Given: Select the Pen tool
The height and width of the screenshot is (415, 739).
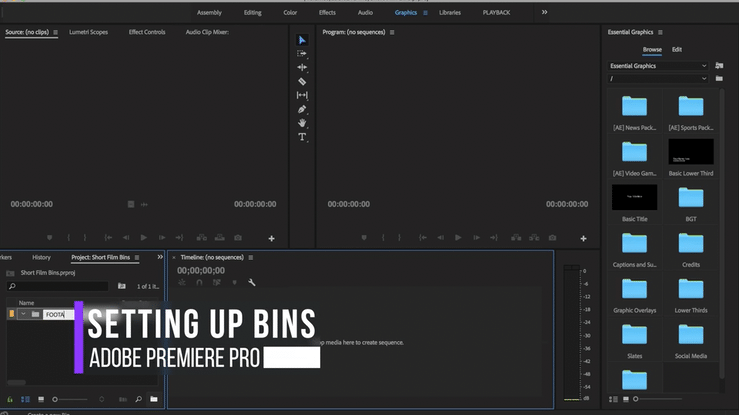Looking at the screenshot, I should click(302, 109).
